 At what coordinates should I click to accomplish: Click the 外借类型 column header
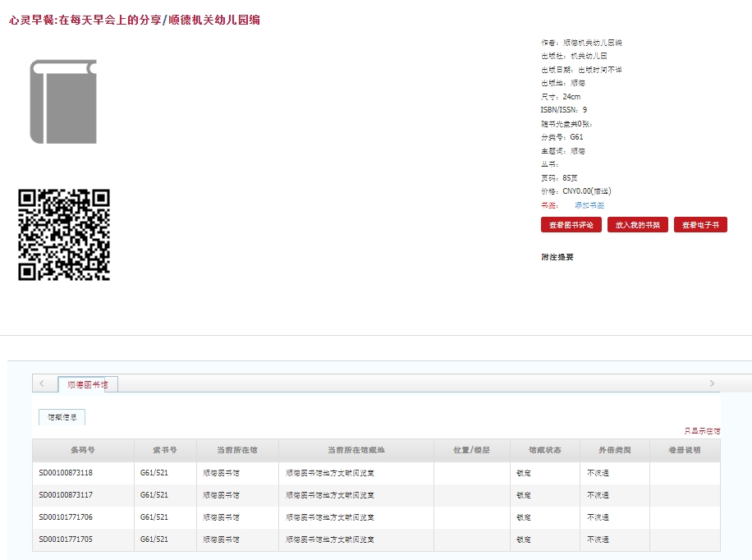pos(614,451)
